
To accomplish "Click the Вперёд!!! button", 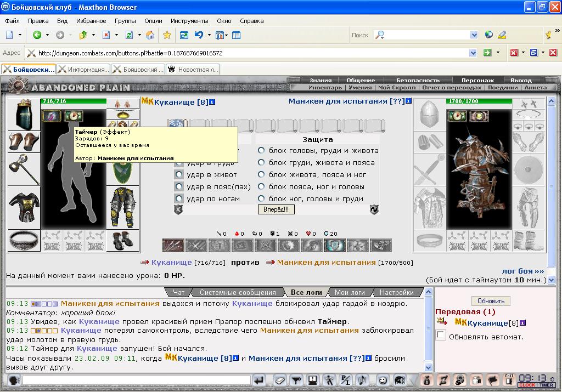I will point(276,209).
